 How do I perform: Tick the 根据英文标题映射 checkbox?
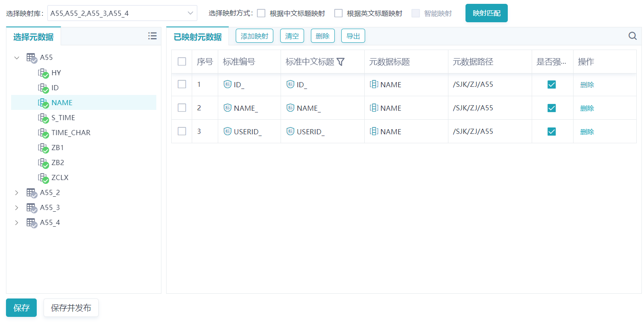338,13
